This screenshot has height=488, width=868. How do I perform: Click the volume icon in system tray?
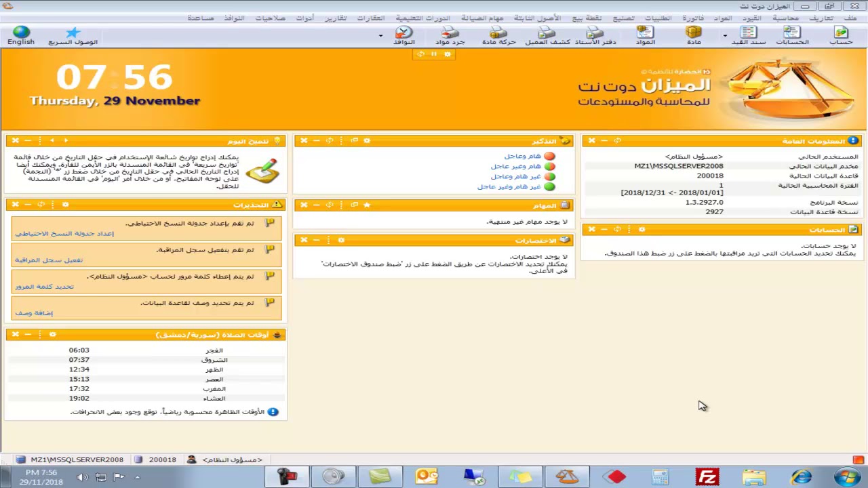(x=83, y=477)
